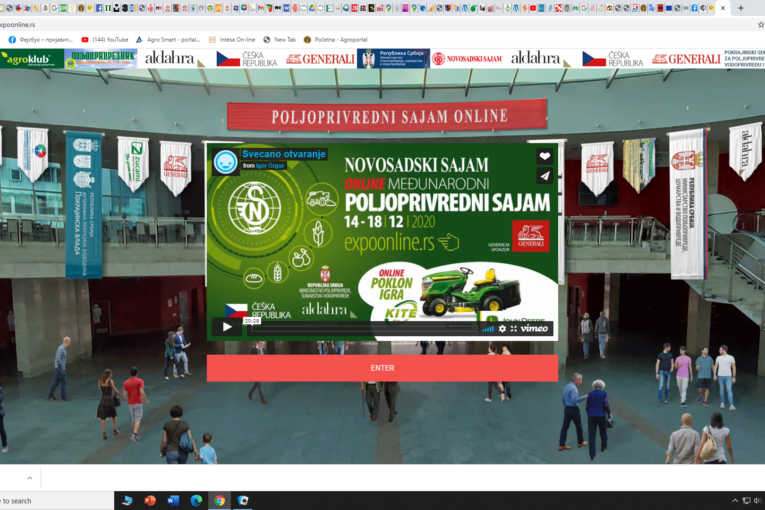Open the first pinned taskbar app icon
The image size is (765, 510).
click(127, 501)
